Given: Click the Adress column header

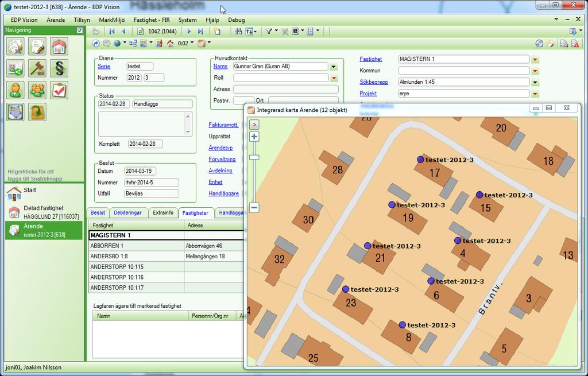Looking at the screenshot, I should click(214, 225).
